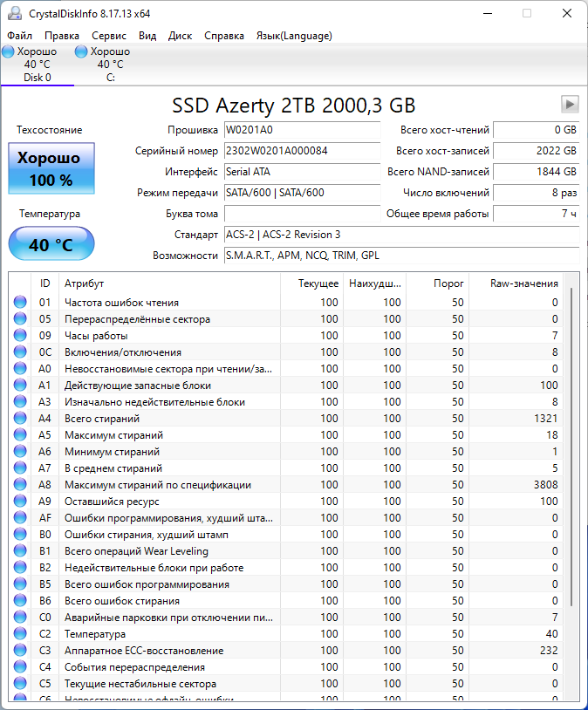
Task: Click the next disk arrow button
Action: (x=570, y=104)
